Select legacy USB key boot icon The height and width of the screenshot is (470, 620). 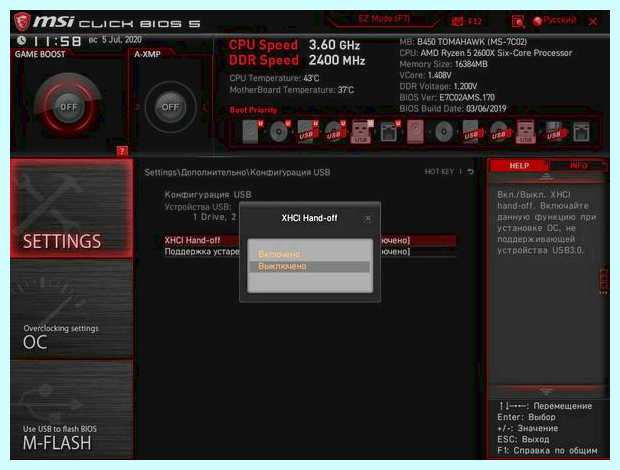tap(525, 132)
